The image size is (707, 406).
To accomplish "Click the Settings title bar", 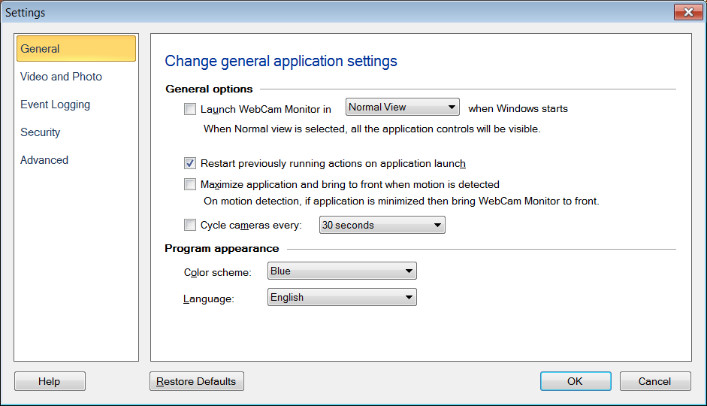I will coord(300,12).
